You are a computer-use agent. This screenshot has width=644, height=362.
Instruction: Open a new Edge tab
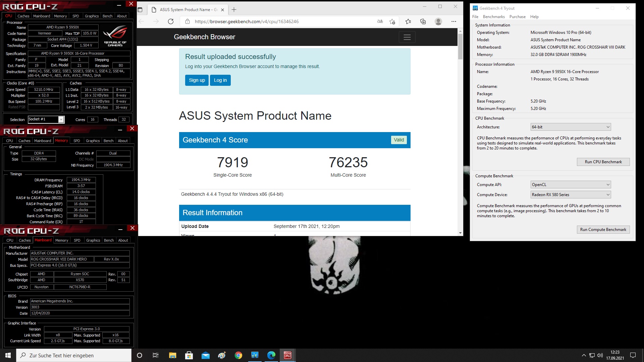[x=234, y=10]
